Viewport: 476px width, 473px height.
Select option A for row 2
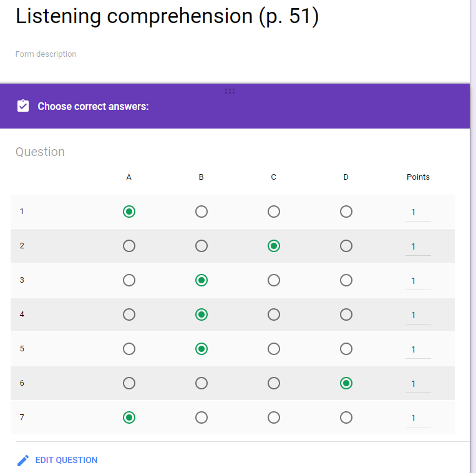[129, 246]
